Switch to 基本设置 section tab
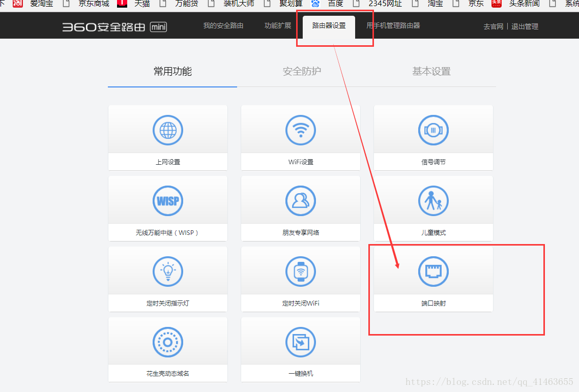 431,71
